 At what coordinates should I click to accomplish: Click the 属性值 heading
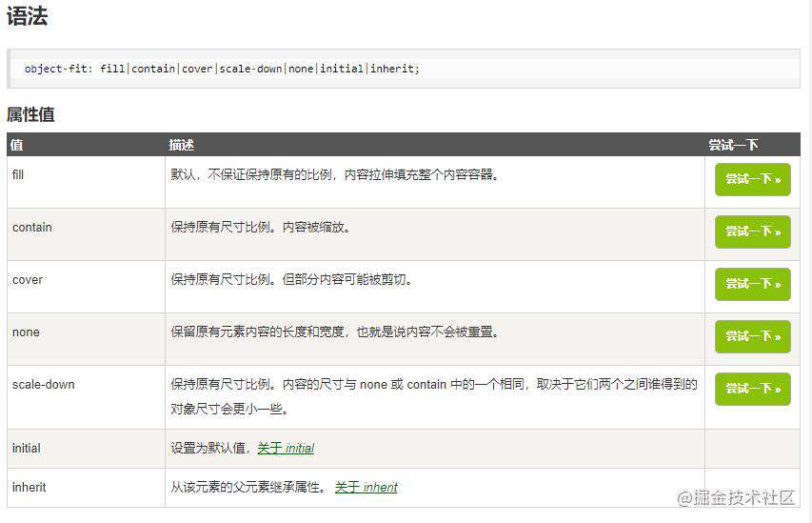pyautogui.click(x=30, y=114)
